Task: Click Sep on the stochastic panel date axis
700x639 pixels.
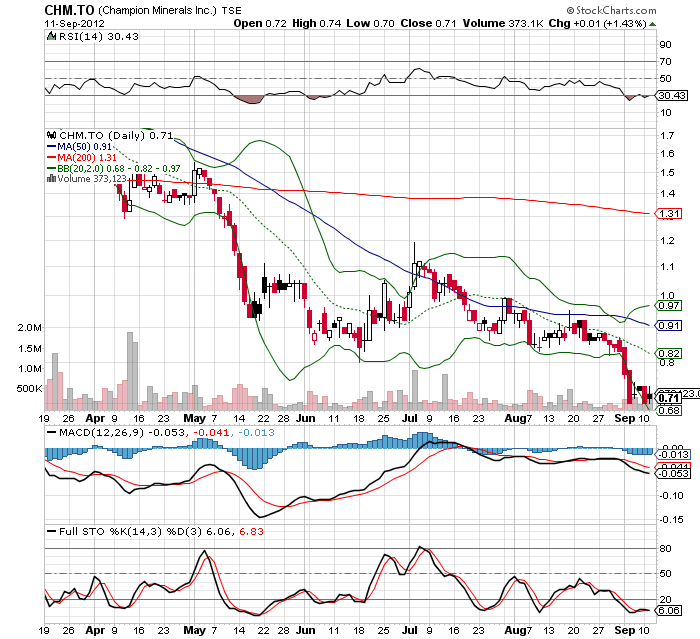Action: [x=624, y=631]
